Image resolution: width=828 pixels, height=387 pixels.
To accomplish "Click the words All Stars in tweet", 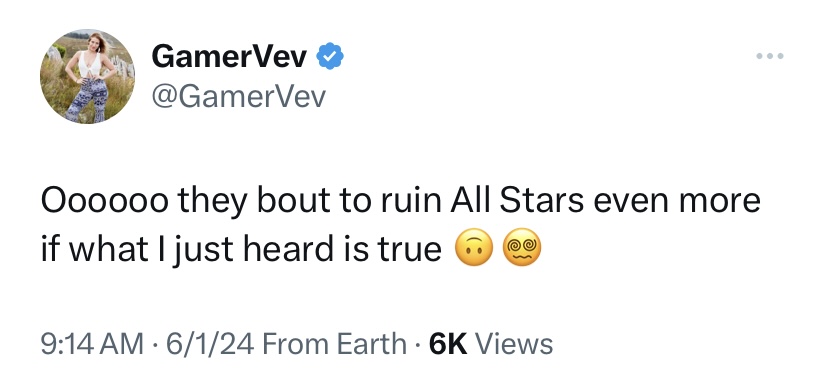I will point(516,201).
